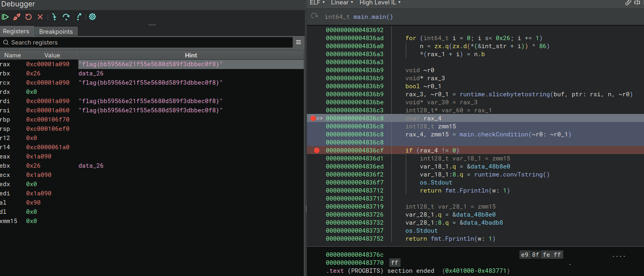
Task: Open the register list hamburger menu
Action: point(298,42)
